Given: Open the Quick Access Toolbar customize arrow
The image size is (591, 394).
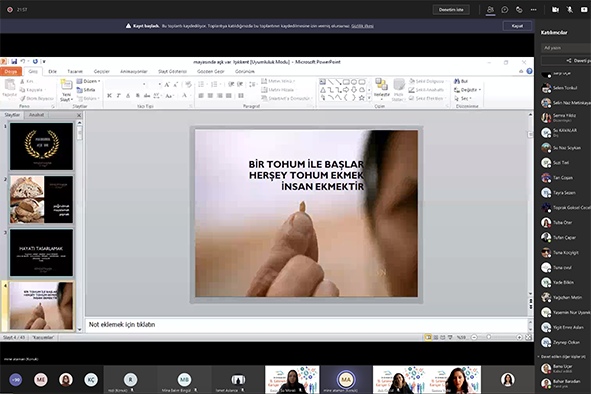Looking at the screenshot, I should [x=44, y=61].
